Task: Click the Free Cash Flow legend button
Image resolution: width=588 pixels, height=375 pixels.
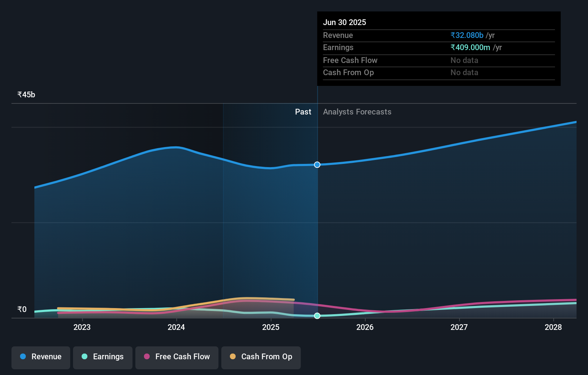Action: [x=177, y=357]
